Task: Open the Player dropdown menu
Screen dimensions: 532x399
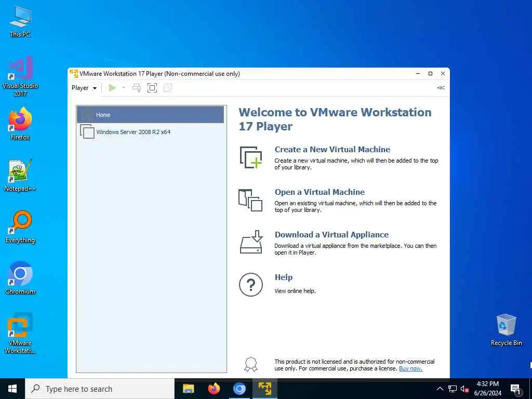Action: click(x=84, y=88)
